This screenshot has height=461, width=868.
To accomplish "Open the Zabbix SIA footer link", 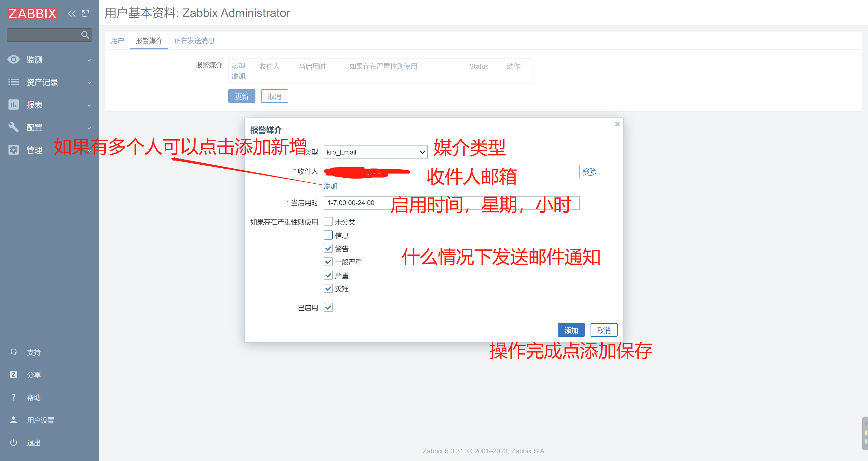I will point(528,451).
